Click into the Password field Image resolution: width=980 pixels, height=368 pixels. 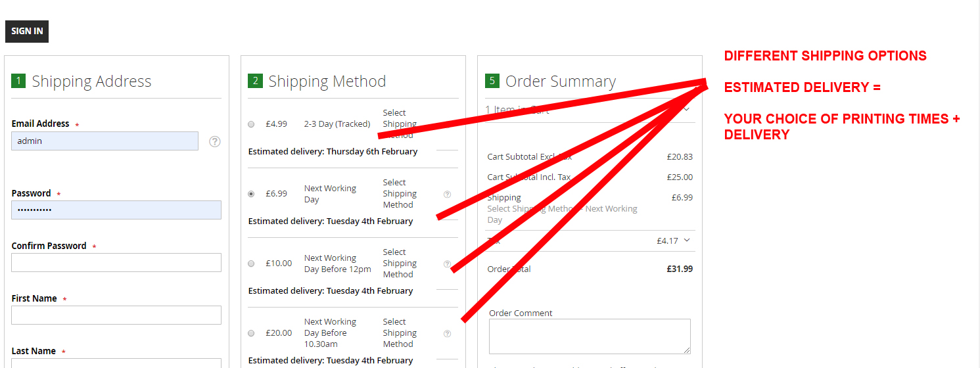(116, 210)
